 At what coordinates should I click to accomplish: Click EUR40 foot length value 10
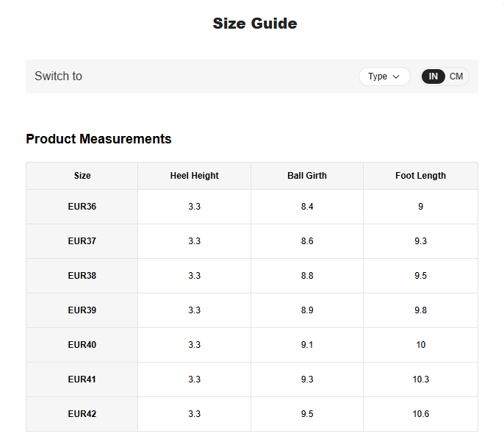[421, 345]
